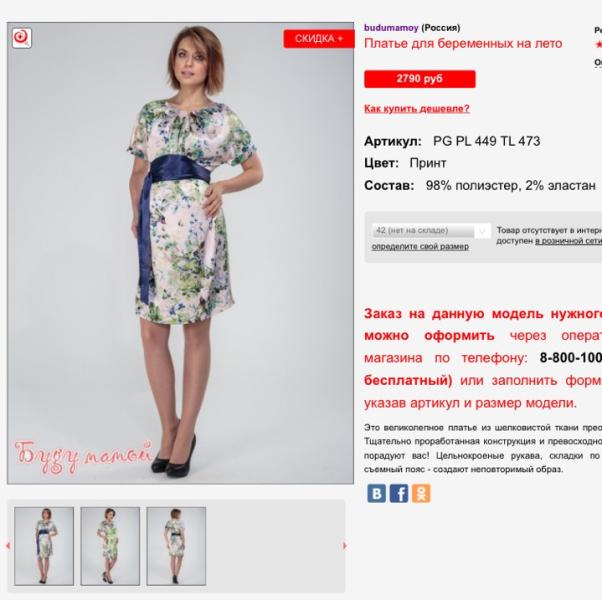
Task: Select first thumbnail with blue sash
Action: 44,545
